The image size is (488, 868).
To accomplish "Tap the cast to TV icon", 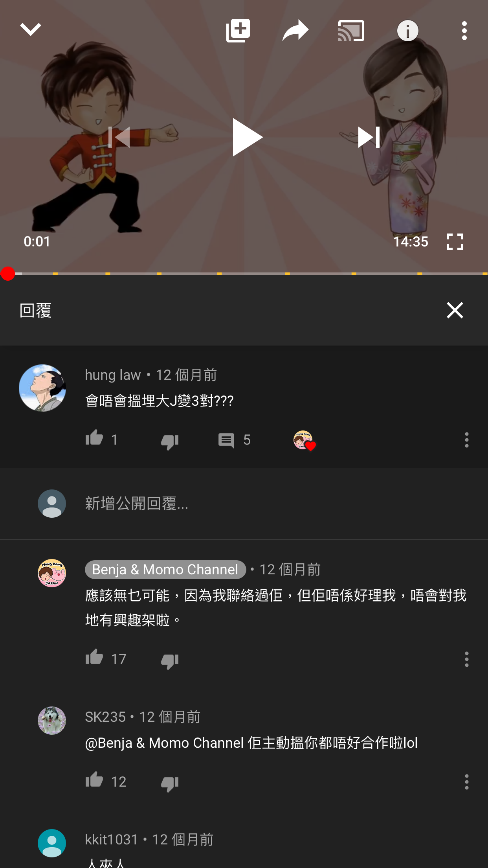I will pos(351,31).
